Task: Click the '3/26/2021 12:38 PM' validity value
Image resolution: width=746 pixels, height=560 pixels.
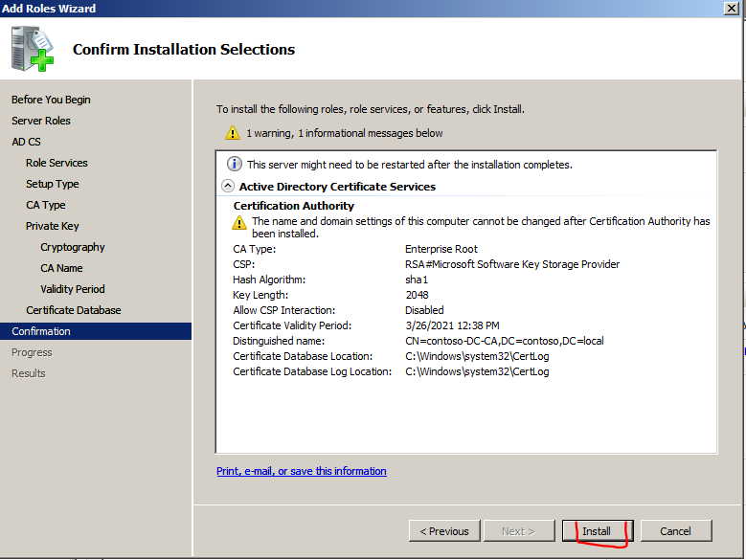Action: tap(452, 325)
